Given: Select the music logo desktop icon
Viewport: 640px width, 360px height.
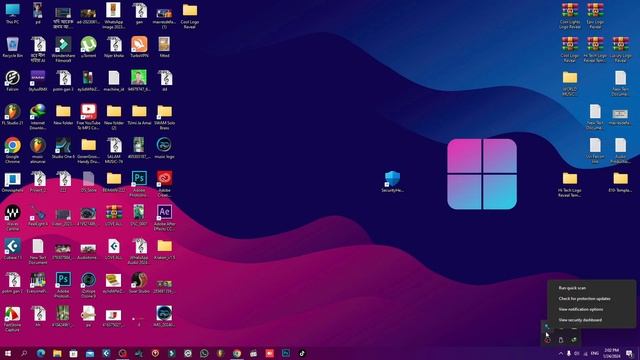Looking at the screenshot, I should tap(164, 148).
